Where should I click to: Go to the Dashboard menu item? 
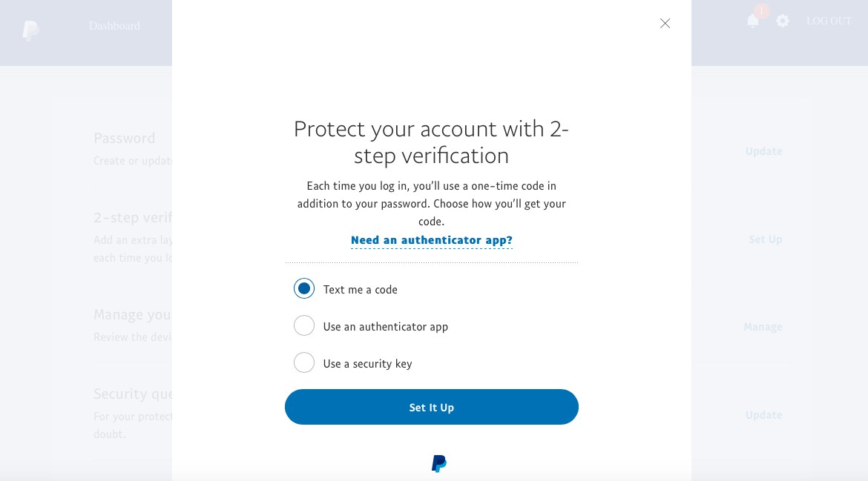pyautogui.click(x=114, y=26)
